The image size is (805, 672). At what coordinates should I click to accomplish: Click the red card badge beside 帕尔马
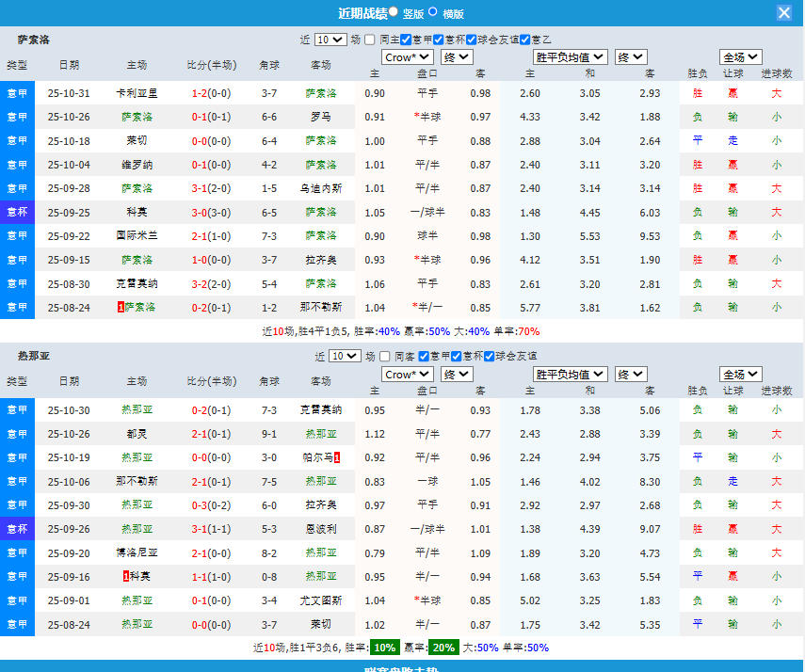(337, 457)
